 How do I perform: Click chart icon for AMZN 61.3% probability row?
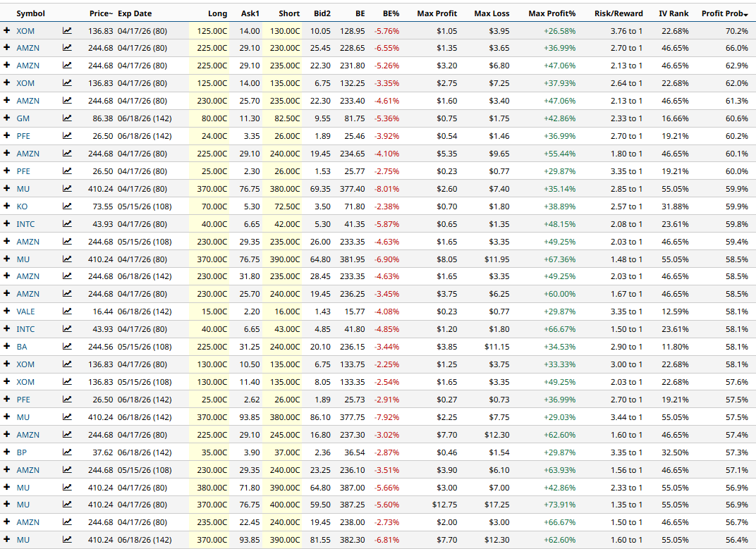pyautogui.click(x=67, y=101)
